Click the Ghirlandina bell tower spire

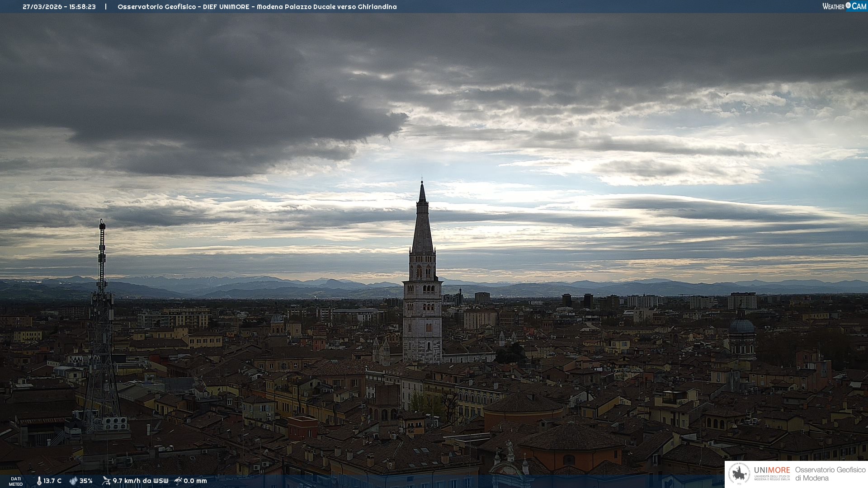(x=422, y=226)
